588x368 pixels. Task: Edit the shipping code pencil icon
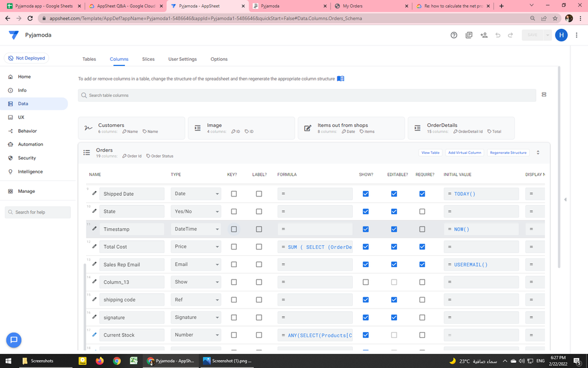coord(94,299)
